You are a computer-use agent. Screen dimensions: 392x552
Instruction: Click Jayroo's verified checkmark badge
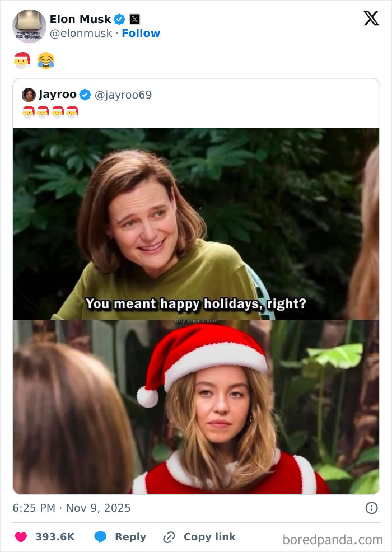click(85, 95)
